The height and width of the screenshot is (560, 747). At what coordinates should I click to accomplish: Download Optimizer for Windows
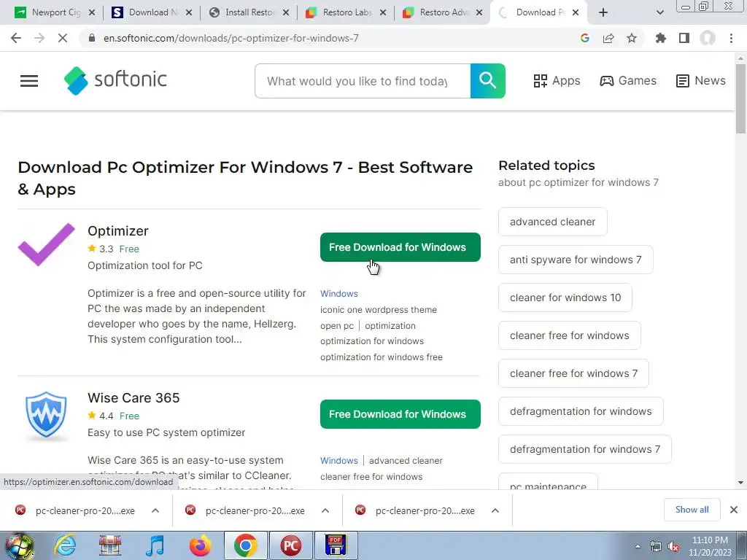click(400, 247)
